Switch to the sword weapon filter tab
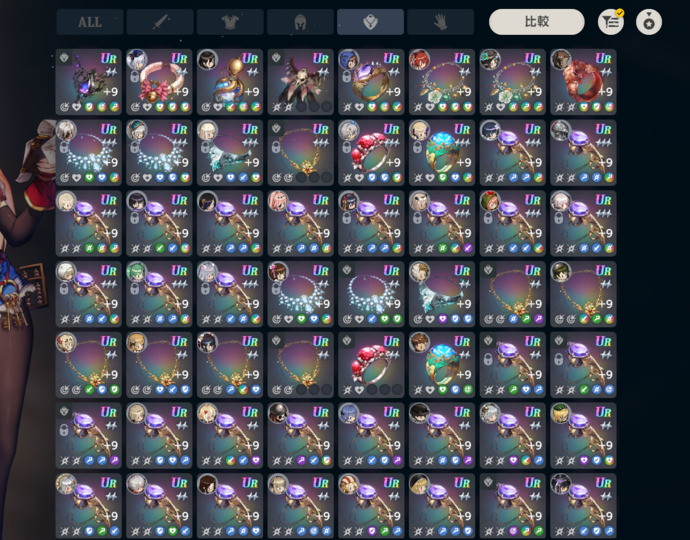Image resolution: width=690 pixels, height=540 pixels. 160,22
